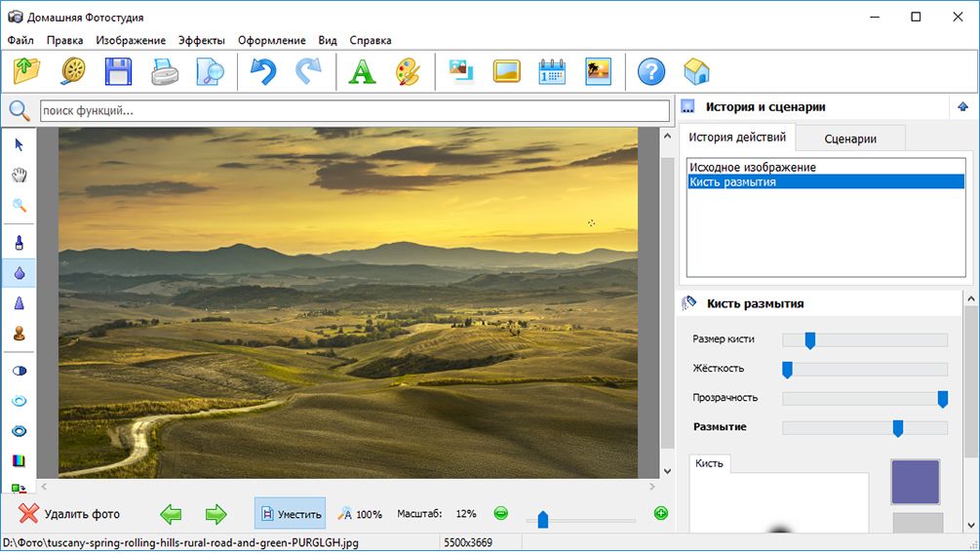Viewport: 980px width, 554px height.
Task: Open the calendar creation icon
Action: click(x=552, y=71)
